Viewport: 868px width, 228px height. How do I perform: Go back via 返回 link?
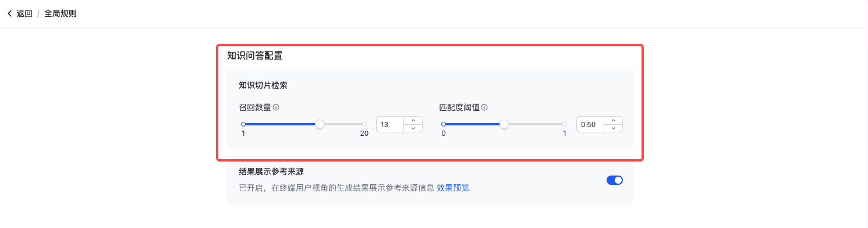point(24,13)
